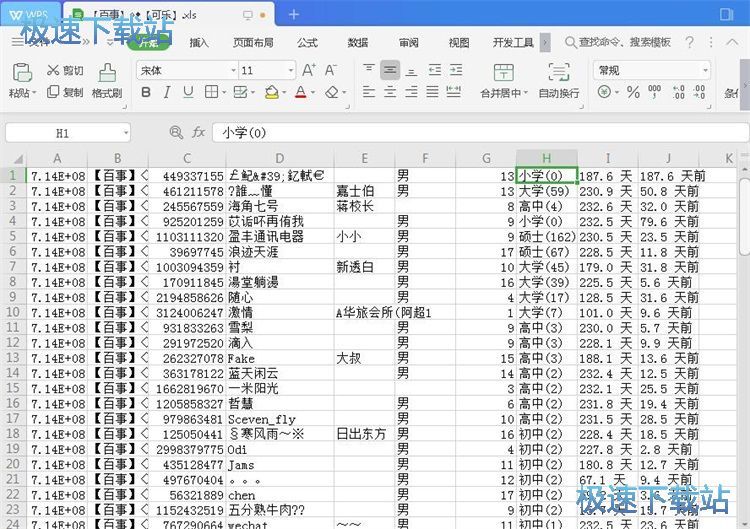The width and height of the screenshot is (750, 529).
Task: Justify text alignment
Action: point(432,92)
